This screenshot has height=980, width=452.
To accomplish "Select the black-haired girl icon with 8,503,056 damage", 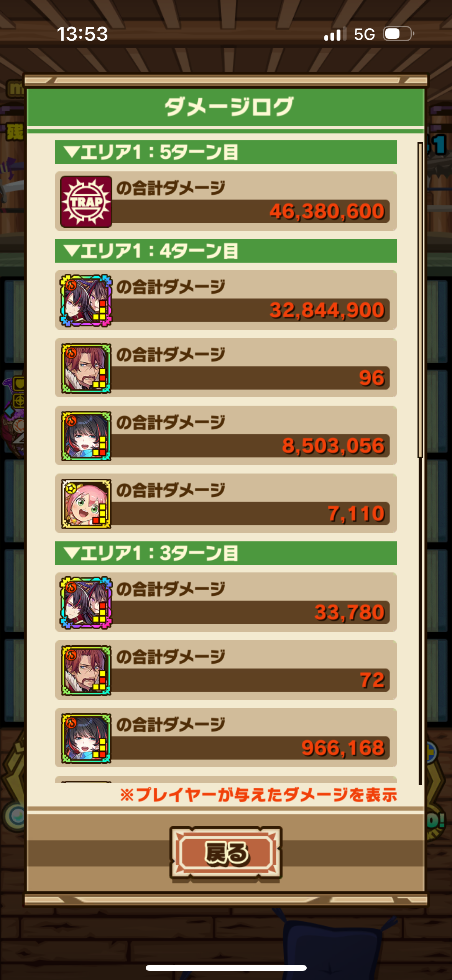I will coord(86,436).
